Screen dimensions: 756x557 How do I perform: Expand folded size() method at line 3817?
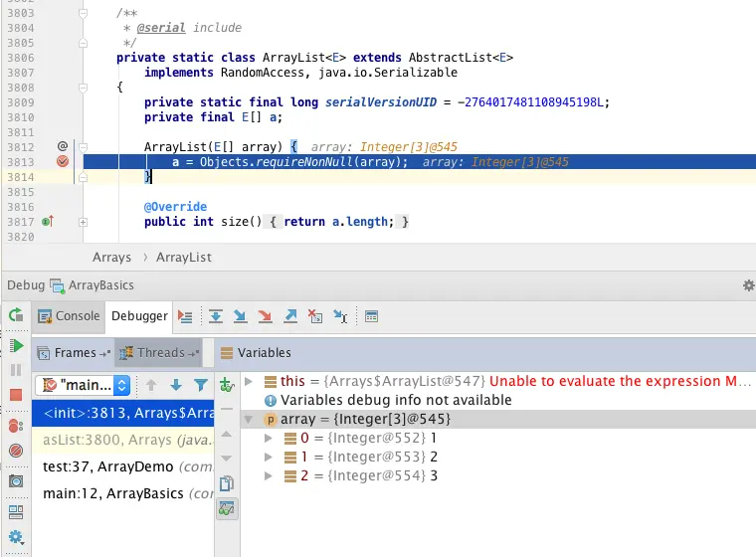[83, 223]
